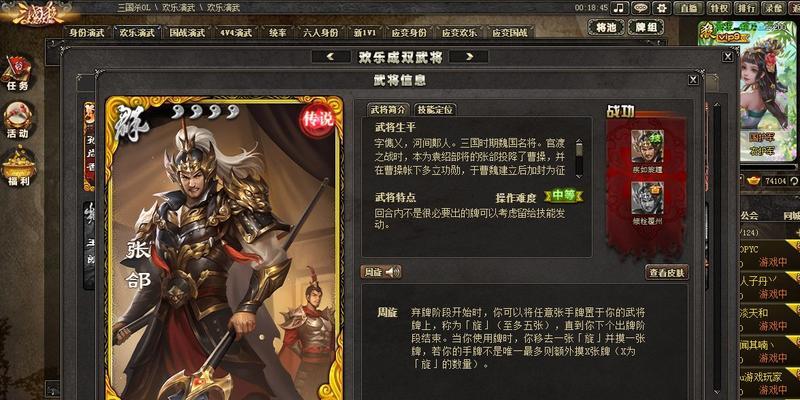Mute game music with the note icon
Viewport: 800px width, 400px height.
pos(619,8)
